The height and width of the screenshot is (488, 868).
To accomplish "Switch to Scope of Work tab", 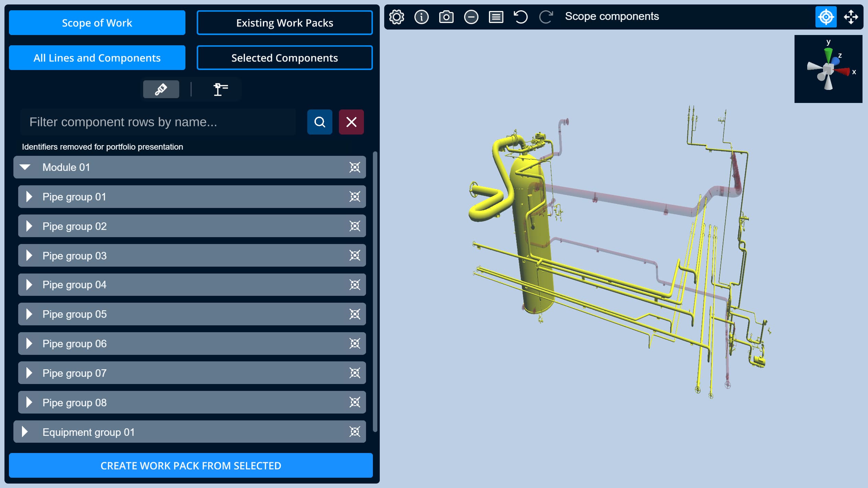I will pyautogui.click(x=97, y=23).
